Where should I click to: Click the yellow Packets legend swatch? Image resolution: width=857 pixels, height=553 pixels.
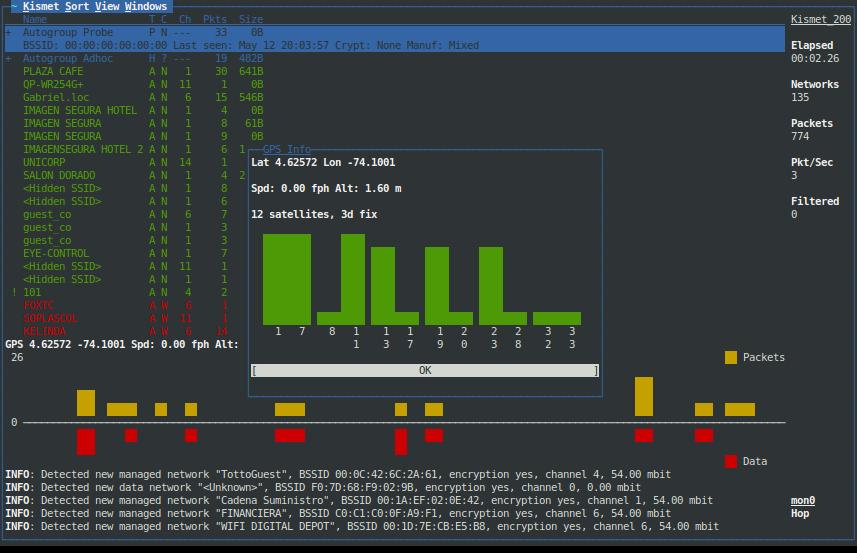[731, 357]
